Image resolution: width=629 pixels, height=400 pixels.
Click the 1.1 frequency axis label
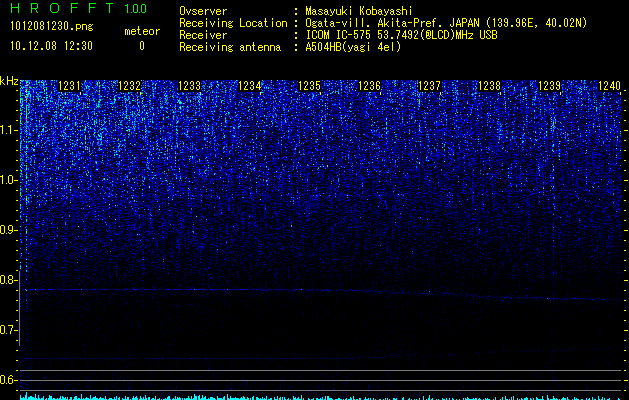point(9,130)
